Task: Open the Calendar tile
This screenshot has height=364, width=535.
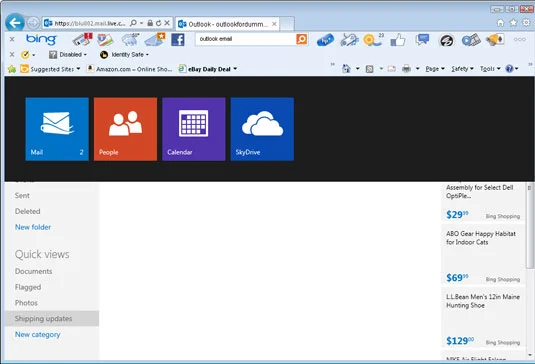Action: tap(193, 129)
